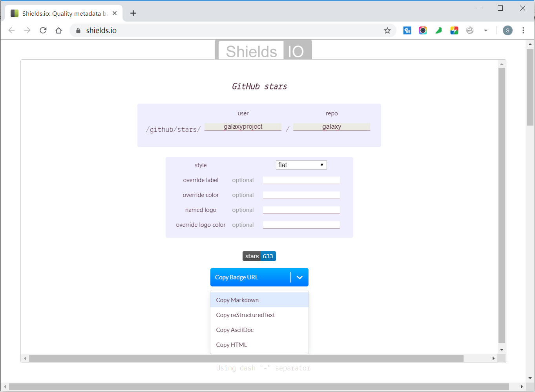Click the inner panel horizontal scrollbar thumb
The width and height of the screenshot is (535, 392).
click(x=246, y=358)
